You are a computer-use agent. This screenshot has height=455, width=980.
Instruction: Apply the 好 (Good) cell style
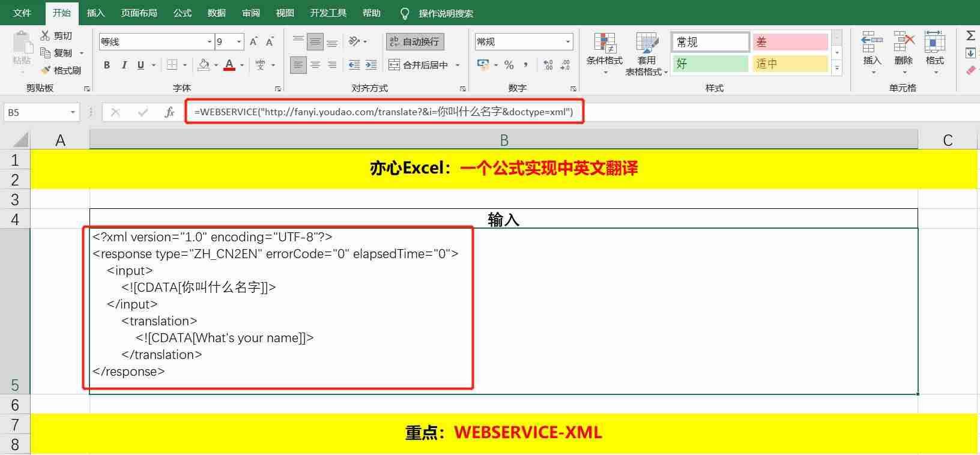click(x=710, y=64)
